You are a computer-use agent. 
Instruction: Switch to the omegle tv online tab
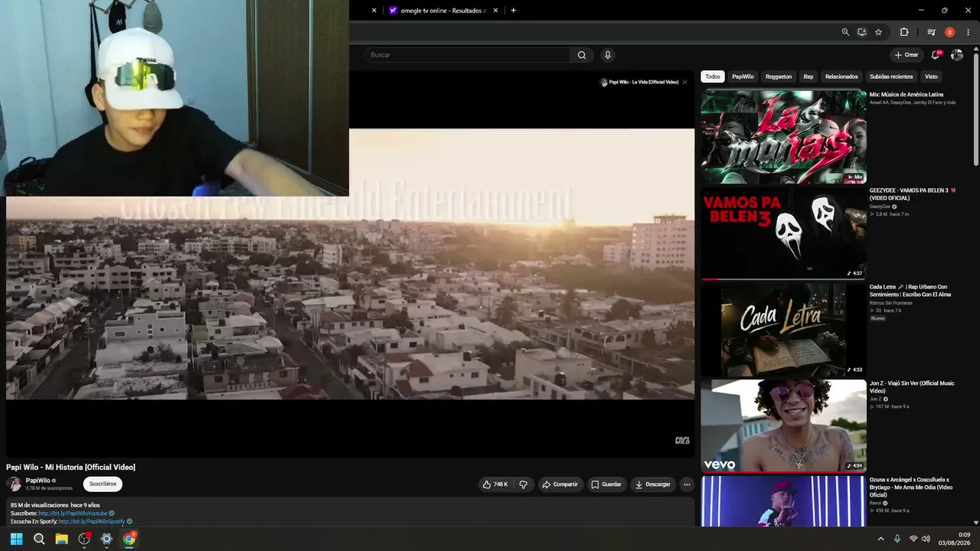pyautogui.click(x=443, y=11)
